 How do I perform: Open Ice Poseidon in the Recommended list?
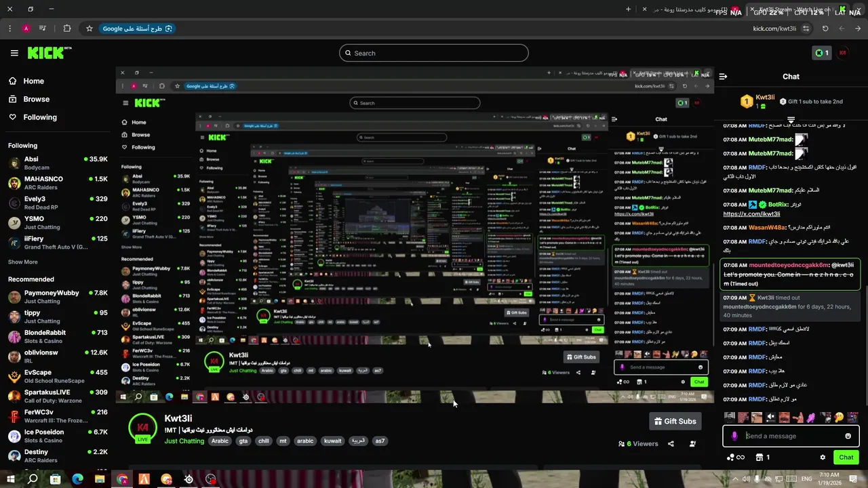tap(58, 436)
